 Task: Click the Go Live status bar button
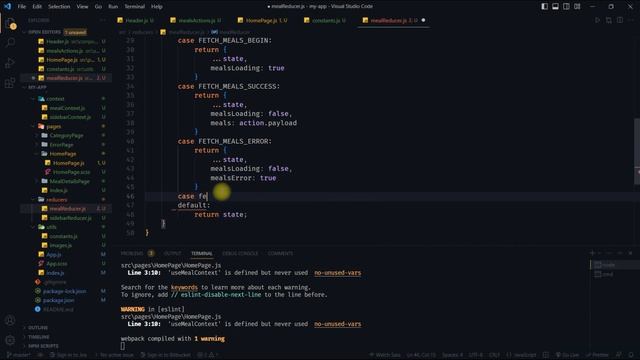567,355
